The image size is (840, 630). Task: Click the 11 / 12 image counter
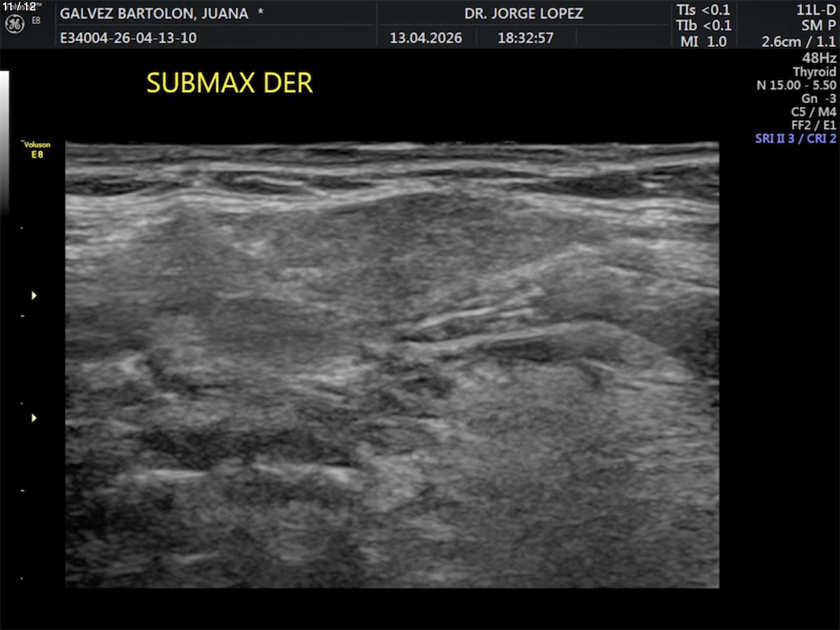tap(19, 7)
